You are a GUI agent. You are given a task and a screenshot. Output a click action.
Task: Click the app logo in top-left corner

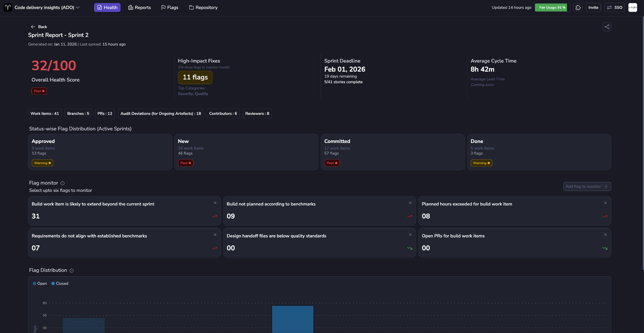click(x=8, y=8)
